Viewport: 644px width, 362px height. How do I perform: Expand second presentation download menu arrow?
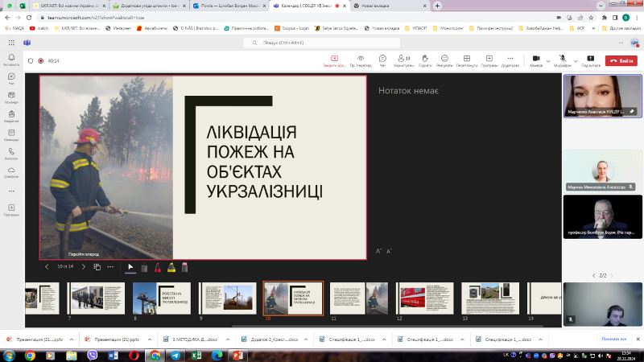coord(150,339)
